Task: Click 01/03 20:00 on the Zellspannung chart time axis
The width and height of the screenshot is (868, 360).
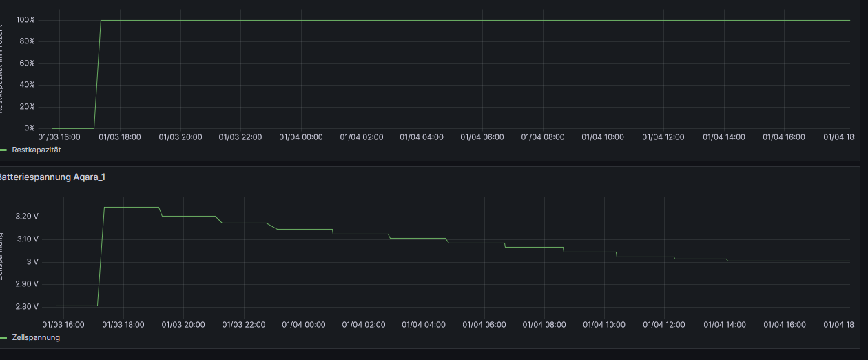Action: 183,324
